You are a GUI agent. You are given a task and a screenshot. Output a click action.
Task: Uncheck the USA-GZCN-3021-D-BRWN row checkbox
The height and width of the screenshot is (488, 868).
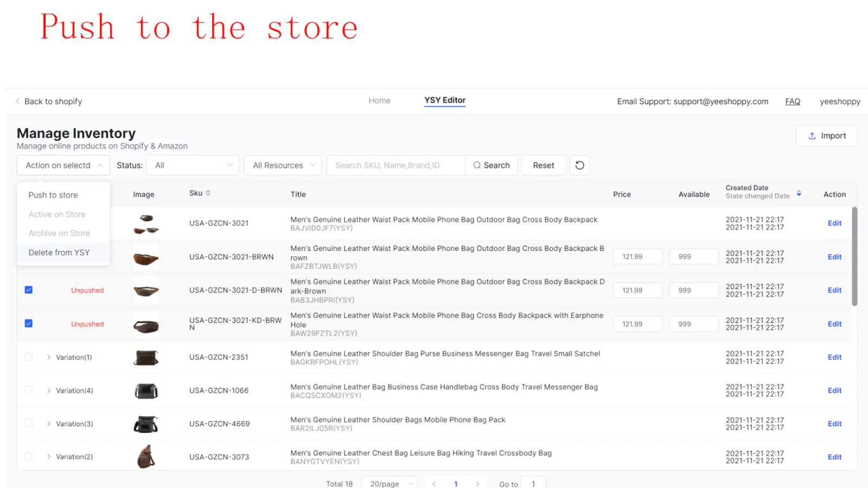point(29,290)
